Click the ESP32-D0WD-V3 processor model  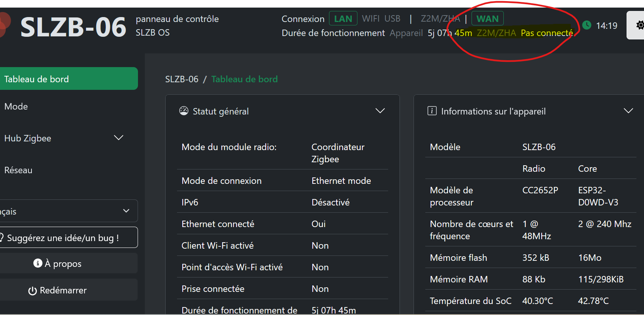tap(598, 196)
